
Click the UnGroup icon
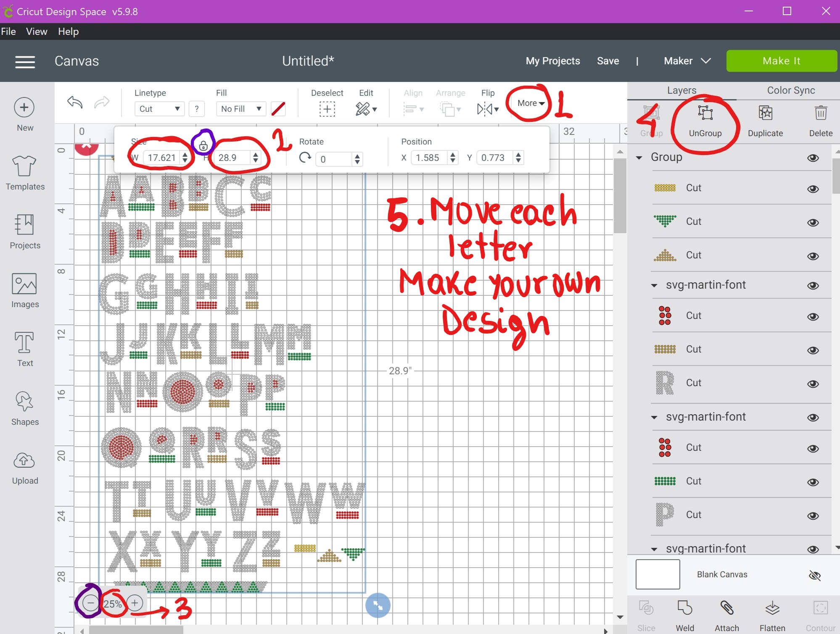705,113
